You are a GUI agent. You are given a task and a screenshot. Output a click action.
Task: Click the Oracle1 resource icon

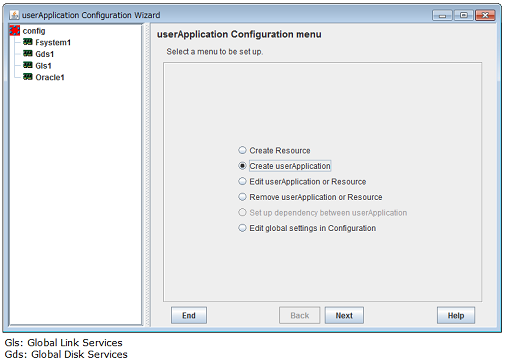pyautogui.click(x=28, y=77)
